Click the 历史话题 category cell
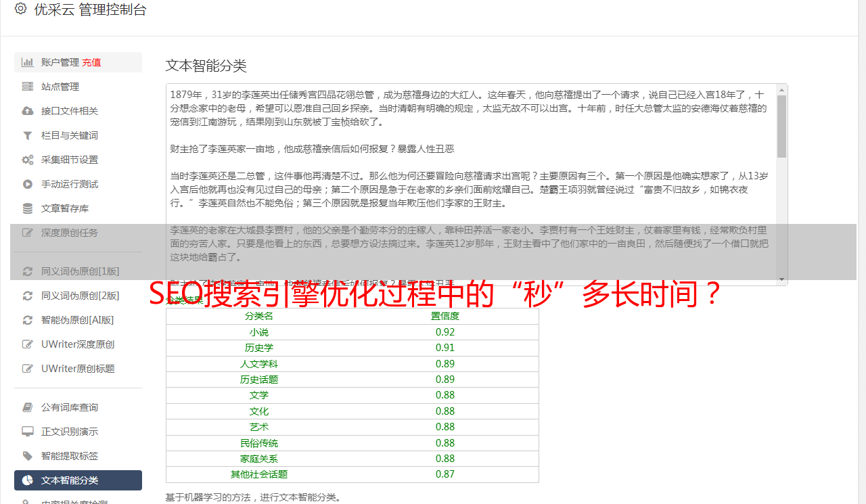 point(259,380)
